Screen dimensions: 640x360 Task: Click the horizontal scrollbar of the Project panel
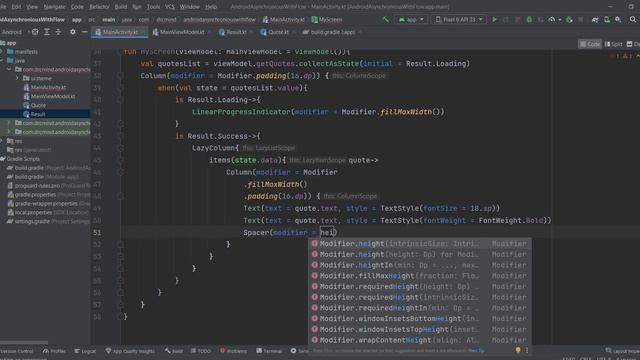(x=24, y=342)
